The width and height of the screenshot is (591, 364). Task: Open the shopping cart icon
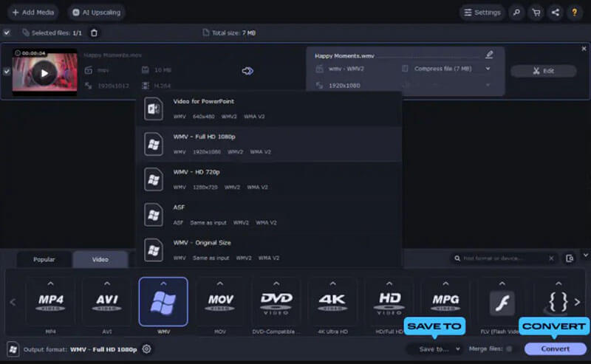[536, 13]
